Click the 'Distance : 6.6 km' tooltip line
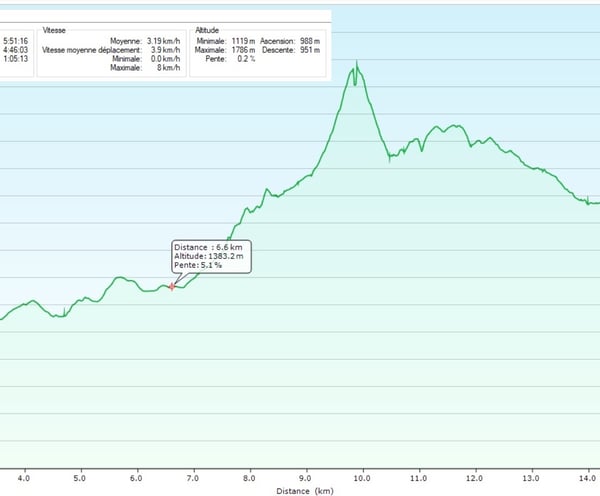The height and width of the screenshot is (496, 600). (209, 247)
